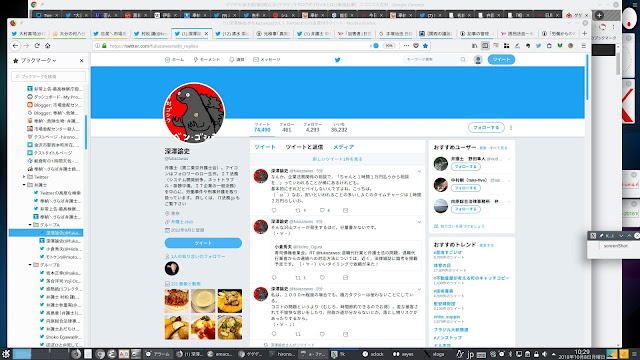Send first tweet via direct message icon
The height and width of the screenshot is (360, 640).
pyautogui.click(x=345, y=211)
